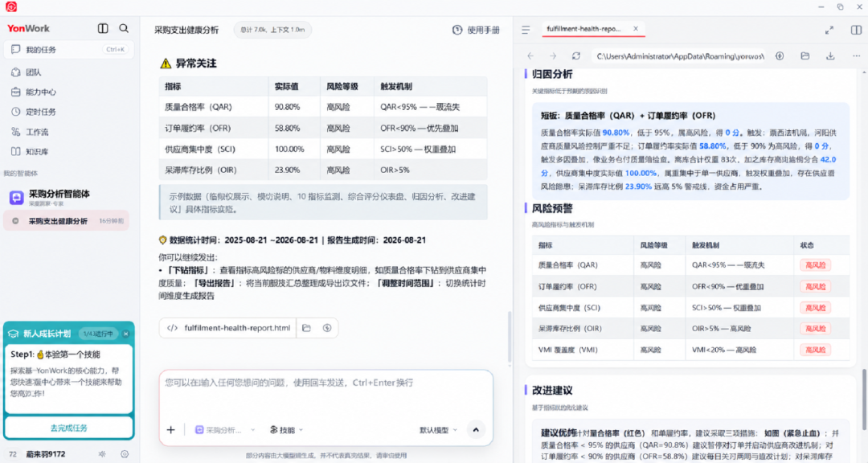Open search with the magnifier icon
Screen dimensions: 868x463
point(124,28)
